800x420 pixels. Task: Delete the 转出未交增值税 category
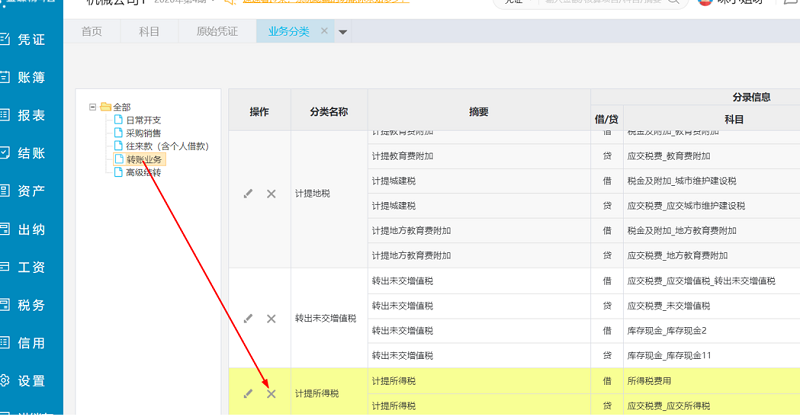[x=271, y=318]
